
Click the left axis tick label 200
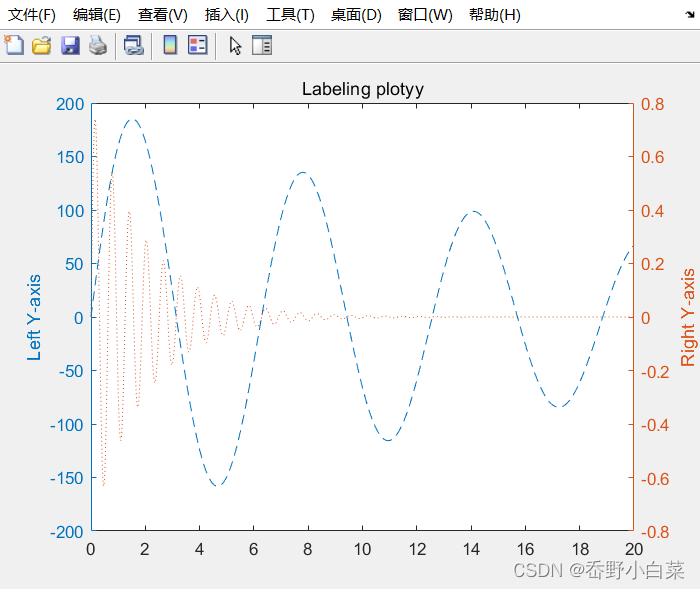point(70,104)
